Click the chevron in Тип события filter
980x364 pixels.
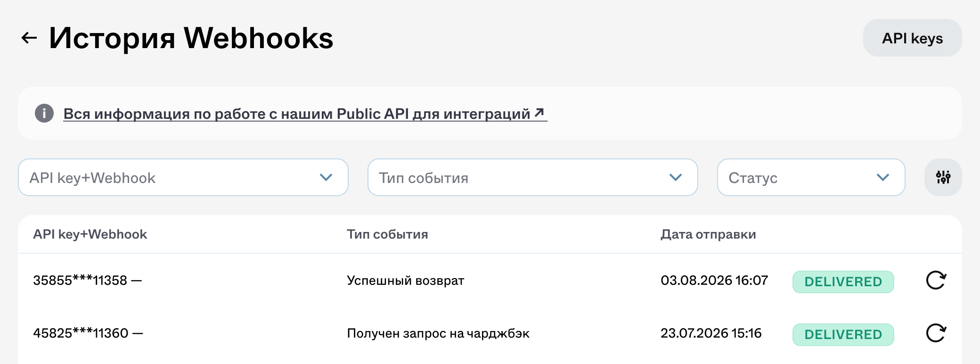[x=676, y=177]
